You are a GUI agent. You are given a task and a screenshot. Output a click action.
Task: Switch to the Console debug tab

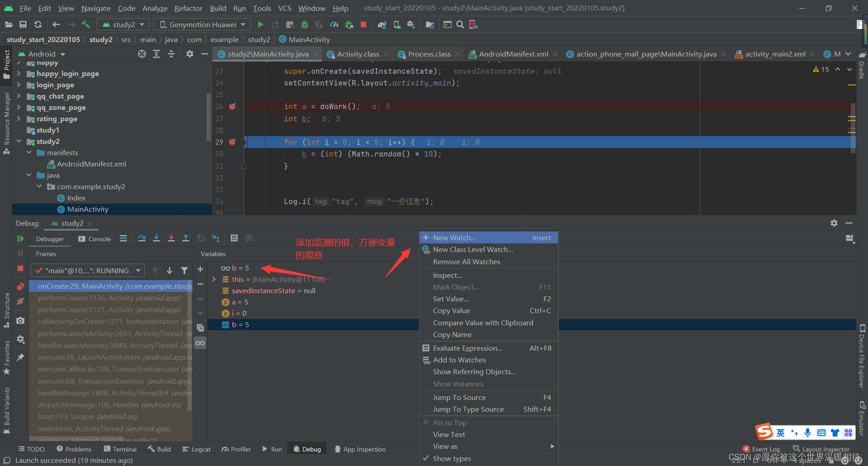point(94,239)
